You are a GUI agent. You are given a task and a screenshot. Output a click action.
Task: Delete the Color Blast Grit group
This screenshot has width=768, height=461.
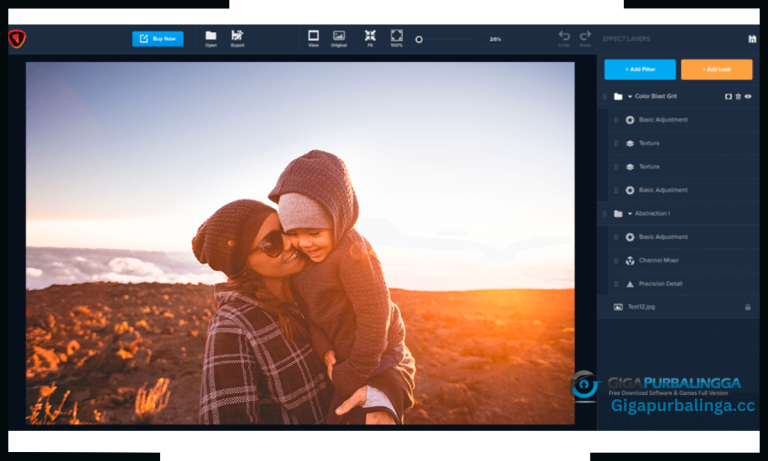[x=738, y=96]
